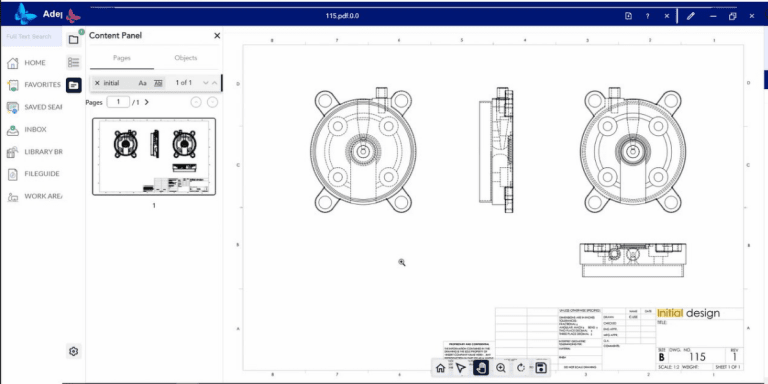Image resolution: width=768 pixels, height=384 pixels.
Task: Open the help question mark icon
Action: pyautogui.click(x=648, y=16)
